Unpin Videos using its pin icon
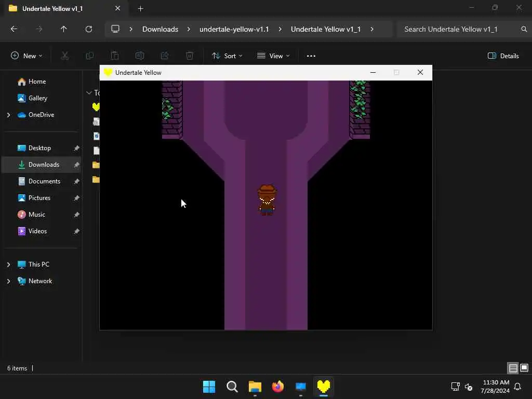Viewport: 532px width, 399px height. click(x=77, y=231)
